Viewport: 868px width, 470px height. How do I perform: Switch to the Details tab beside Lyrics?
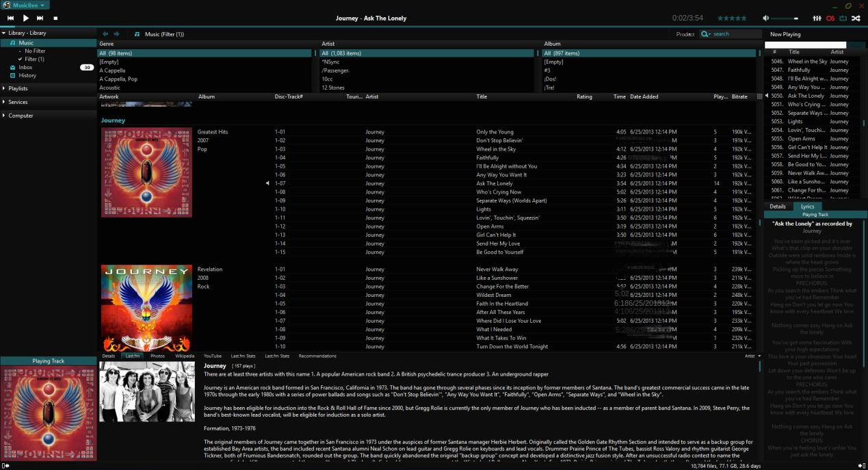[778, 206]
